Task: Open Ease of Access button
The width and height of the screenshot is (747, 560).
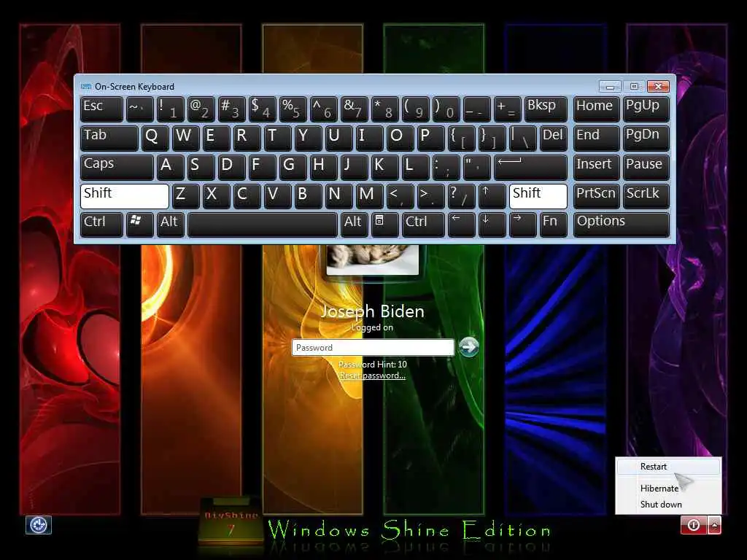Action: tap(39, 525)
